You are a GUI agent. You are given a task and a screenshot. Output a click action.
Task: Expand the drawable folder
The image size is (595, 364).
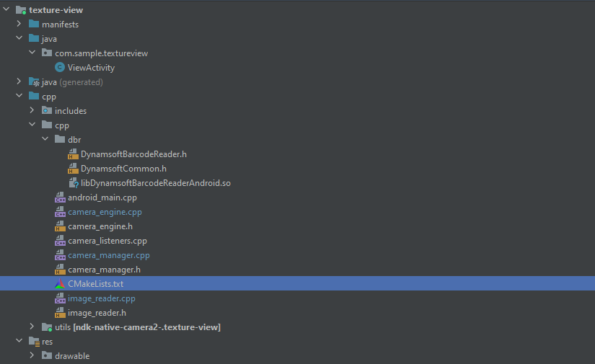32,356
